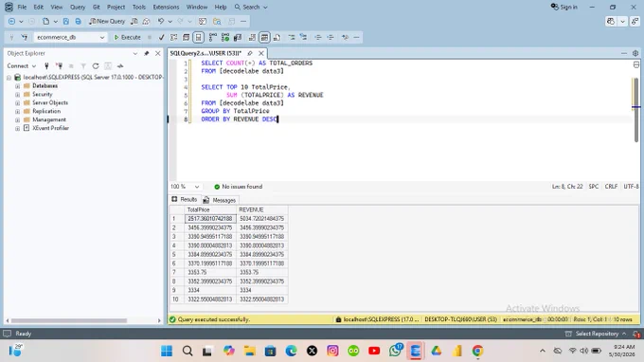Click the Connect Object Explorer plug icon
Screen dimensions: 644x362
tap(46, 65)
